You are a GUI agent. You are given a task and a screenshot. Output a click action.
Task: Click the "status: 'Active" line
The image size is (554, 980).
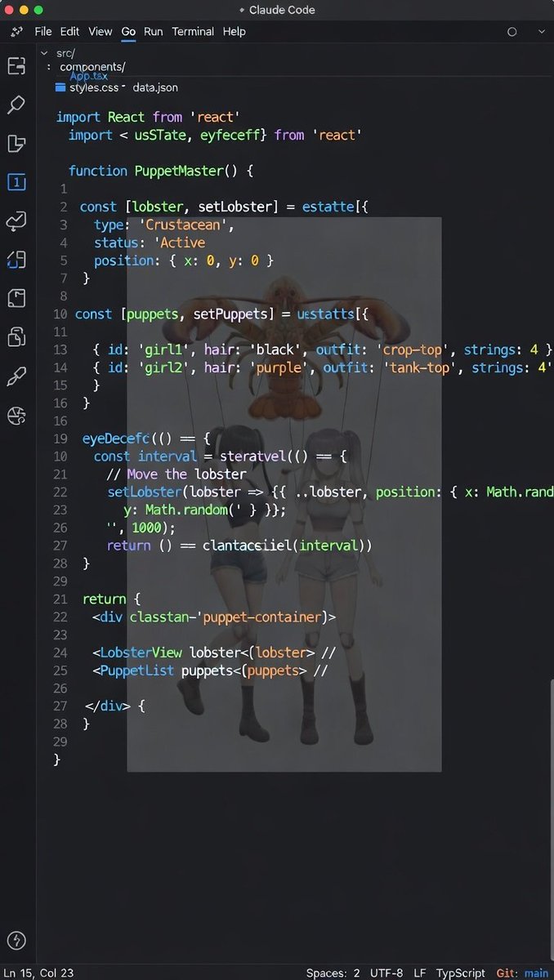150,243
